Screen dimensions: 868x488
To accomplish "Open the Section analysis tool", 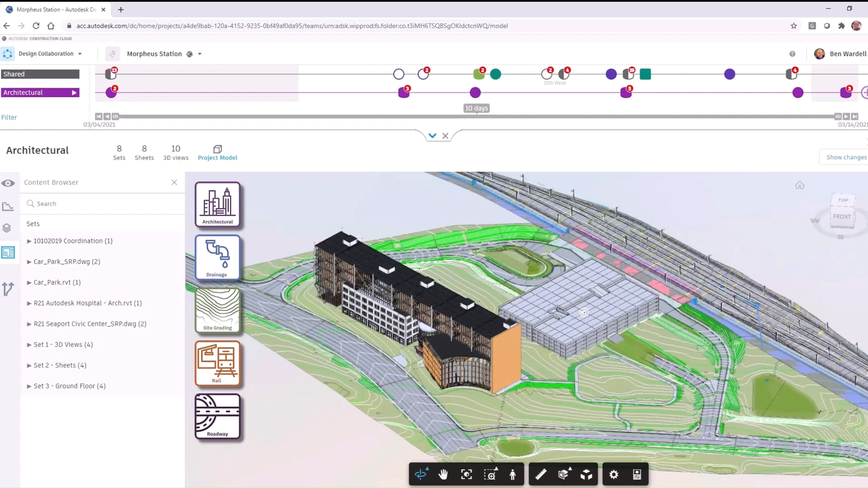I will [x=563, y=473].
